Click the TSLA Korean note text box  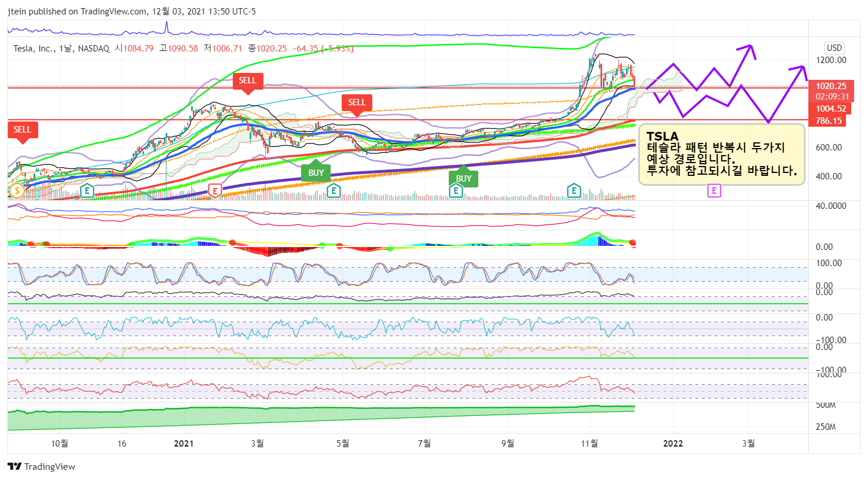[x=721, y=154]
